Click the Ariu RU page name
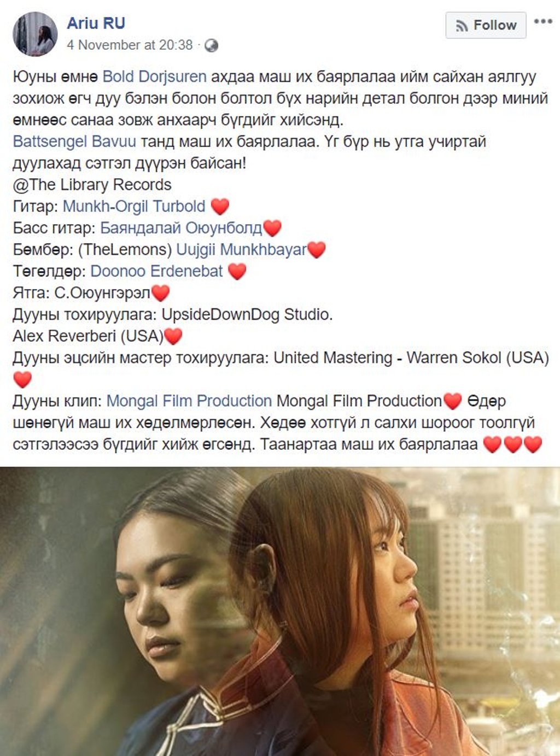Viewport: 560px width, 756px height. tap(96, 23)
